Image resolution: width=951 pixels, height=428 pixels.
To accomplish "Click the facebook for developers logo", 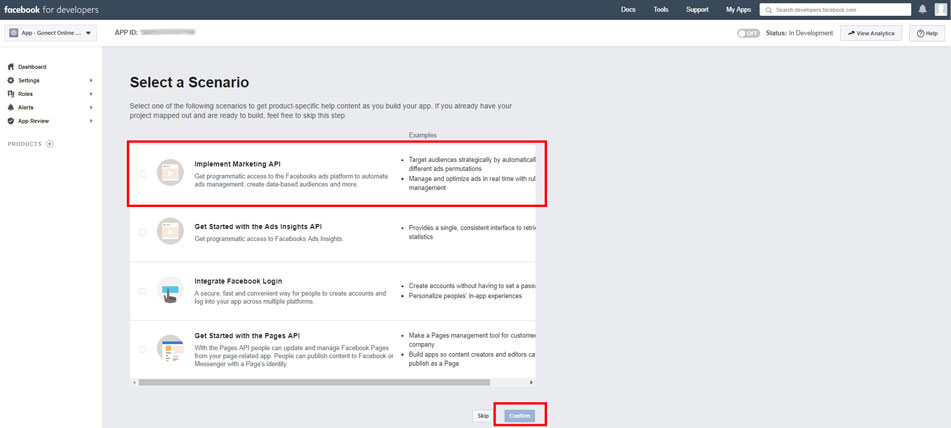I will click(x=52, y=10).
